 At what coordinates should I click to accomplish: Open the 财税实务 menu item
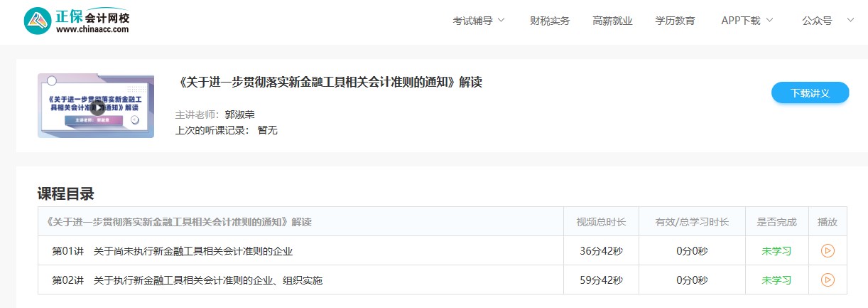coord(550,21)
